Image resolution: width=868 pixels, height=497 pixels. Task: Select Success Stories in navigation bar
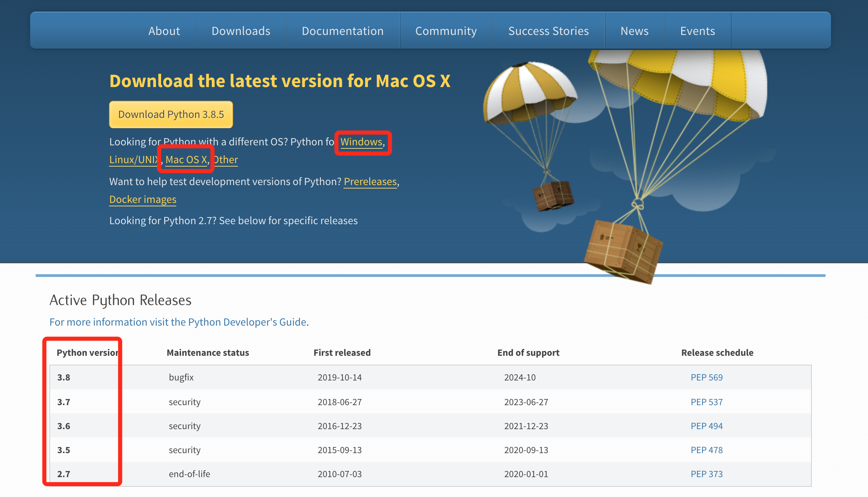[x=548, y=31]
